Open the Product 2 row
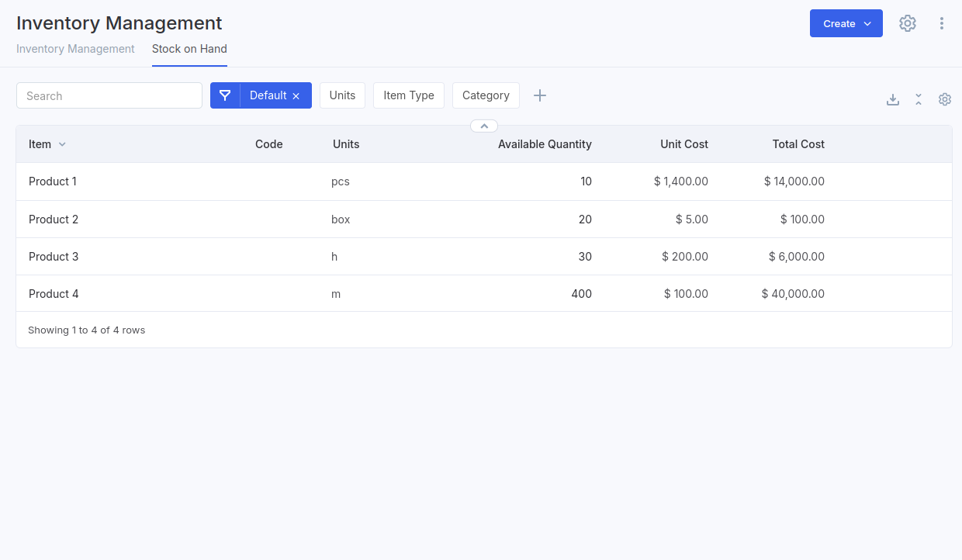 click(x=484, y=220)
